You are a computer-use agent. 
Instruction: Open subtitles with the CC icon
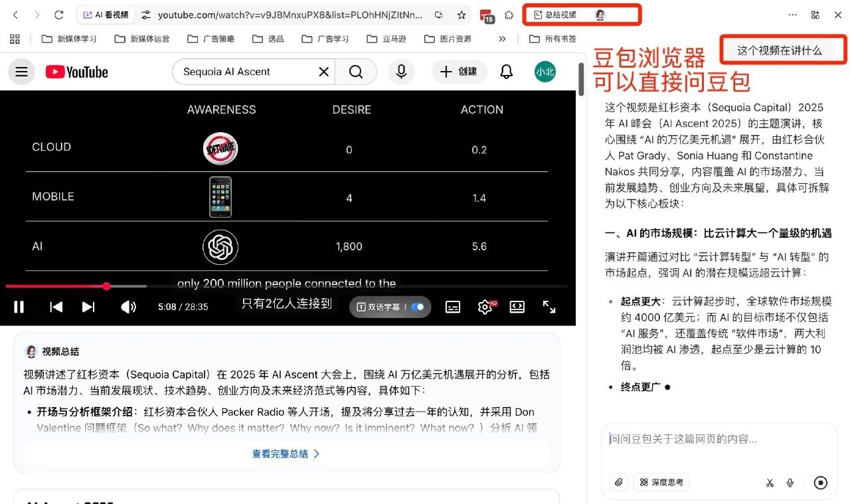pos(452,307)
